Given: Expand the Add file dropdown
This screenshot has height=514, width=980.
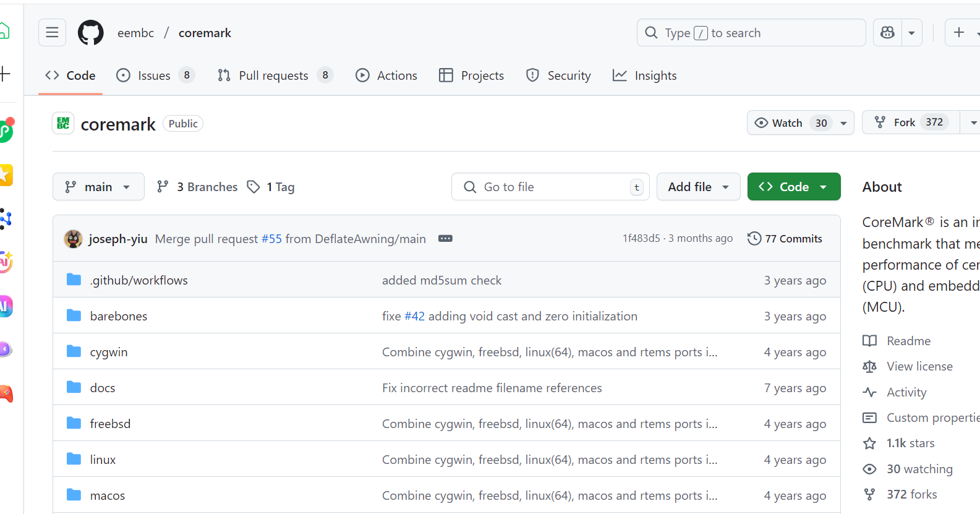Looking at the screenshot, I should coord(698,187).
